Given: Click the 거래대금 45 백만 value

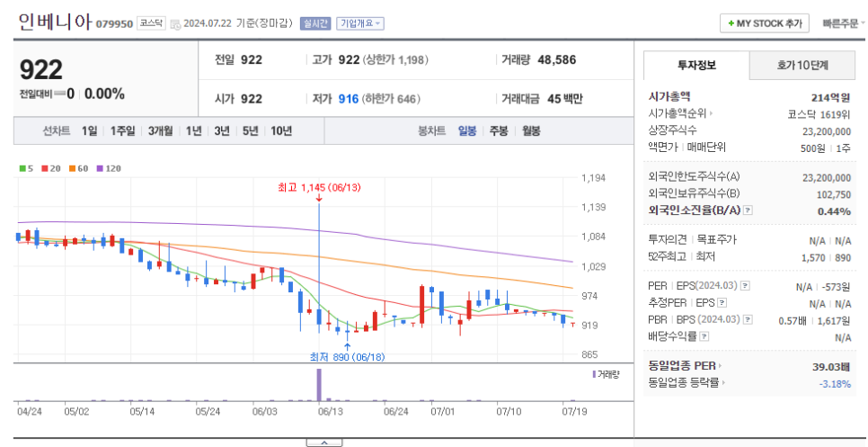Looking at the screenshot, I should click(x=564, y=99).
